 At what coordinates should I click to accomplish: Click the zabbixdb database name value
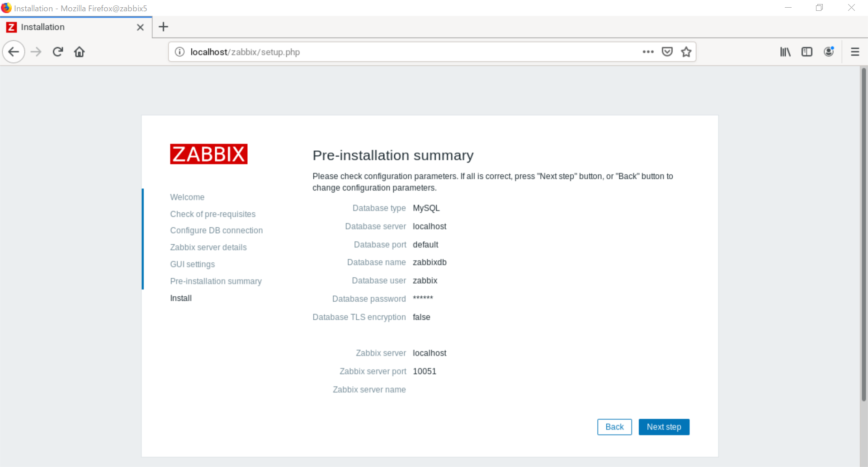pyautogui.click(x=429, y=262)
